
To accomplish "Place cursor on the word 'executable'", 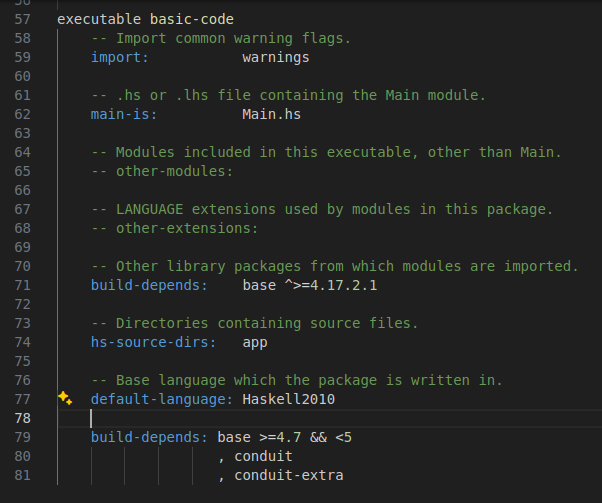I will [98, 19].
